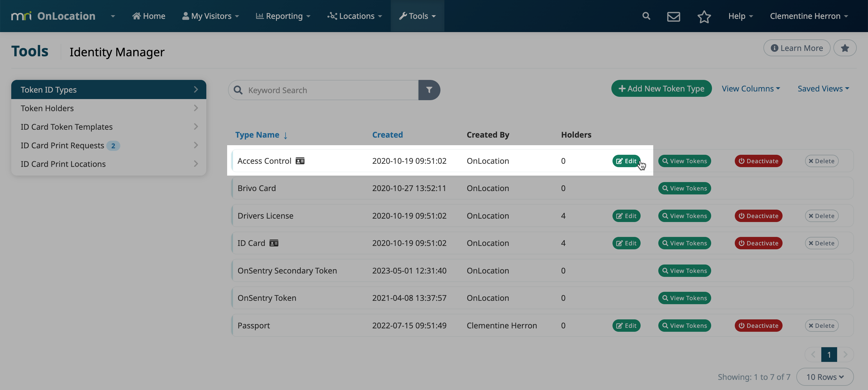The image size is (868, 390).
Task: Open Token Holders section
Action: point(108,108)
